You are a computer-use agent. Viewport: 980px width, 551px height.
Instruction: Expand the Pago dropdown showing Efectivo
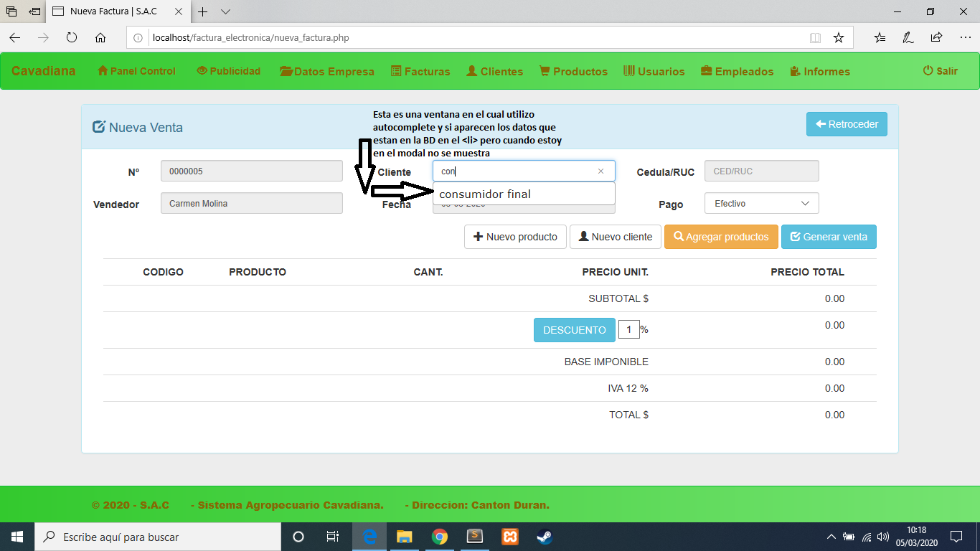point(761,204)
